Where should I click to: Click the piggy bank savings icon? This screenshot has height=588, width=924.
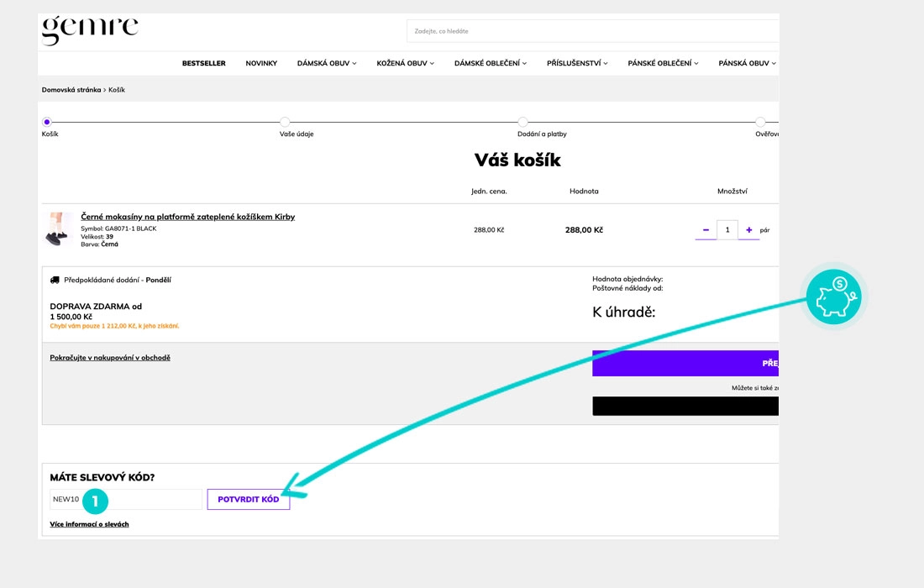[x=833, y=296]
